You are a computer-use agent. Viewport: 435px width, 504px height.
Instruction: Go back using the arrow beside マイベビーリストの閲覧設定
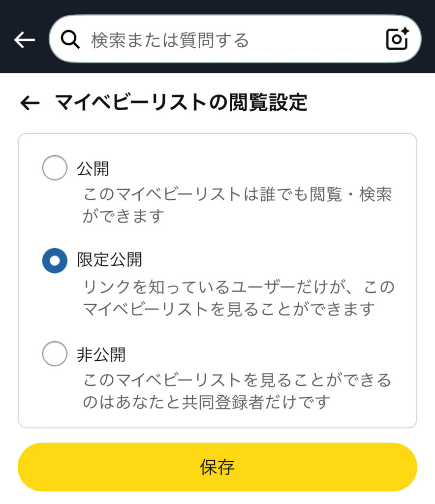tap(30, 103)
